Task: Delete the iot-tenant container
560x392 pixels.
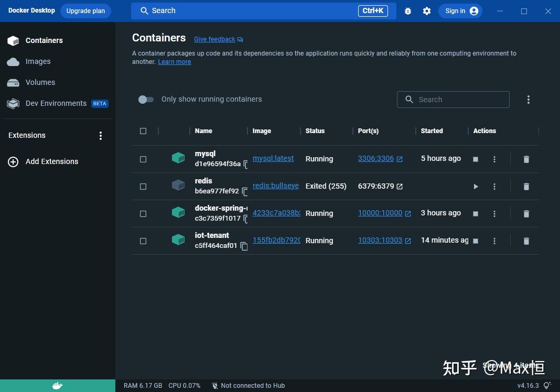Action: point(526,241)
